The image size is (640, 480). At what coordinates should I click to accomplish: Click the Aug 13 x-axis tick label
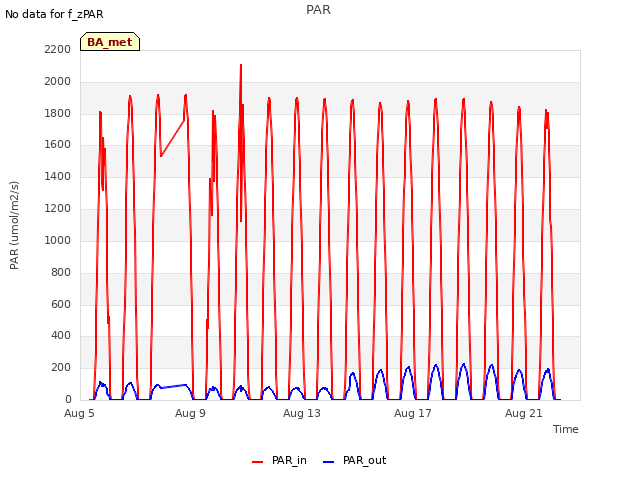tap(302, 413)
